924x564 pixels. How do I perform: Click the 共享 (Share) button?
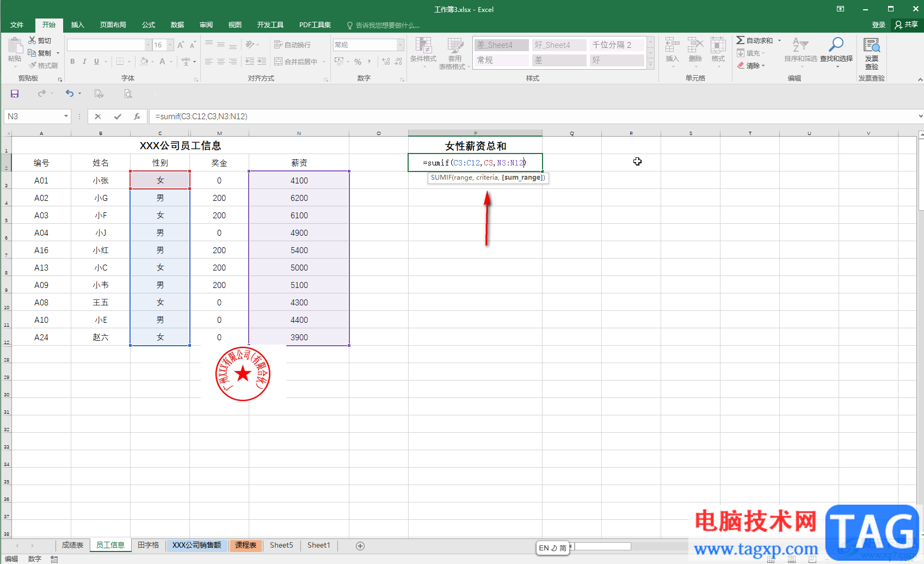coord(907,24)
